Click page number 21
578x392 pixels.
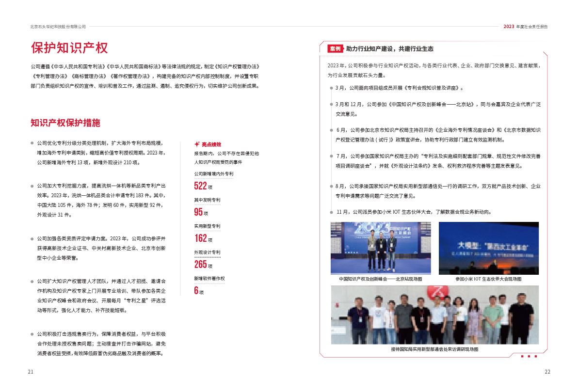[x=31, y=372]
